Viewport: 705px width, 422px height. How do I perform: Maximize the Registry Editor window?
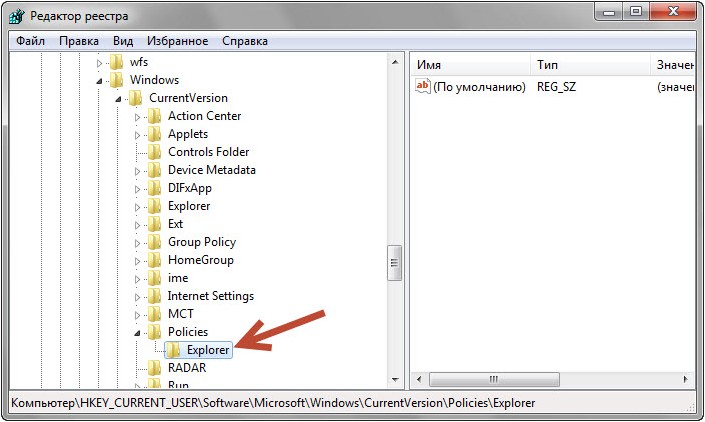636,12
